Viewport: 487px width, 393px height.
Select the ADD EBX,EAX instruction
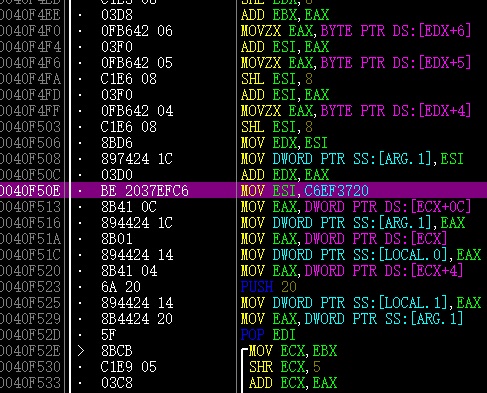pyautogui.click(x=285, y=15)
